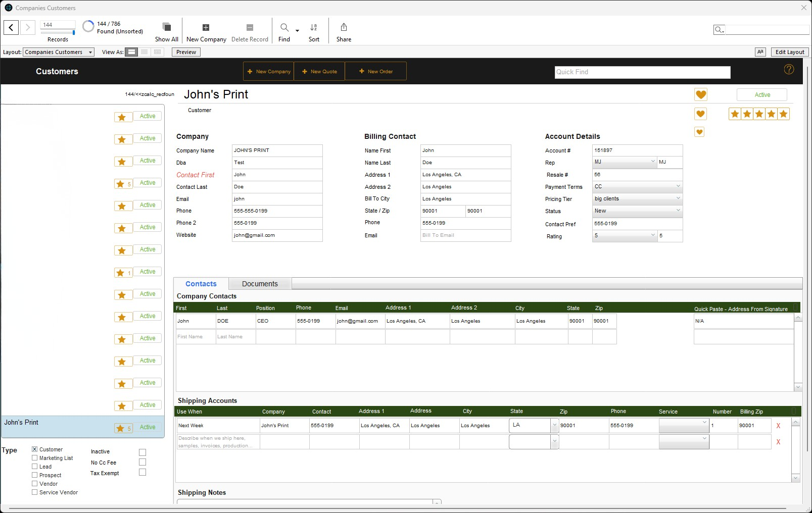Click the New Quote button
This screenshot has width=812, height=513.
(x=320, y=72)
